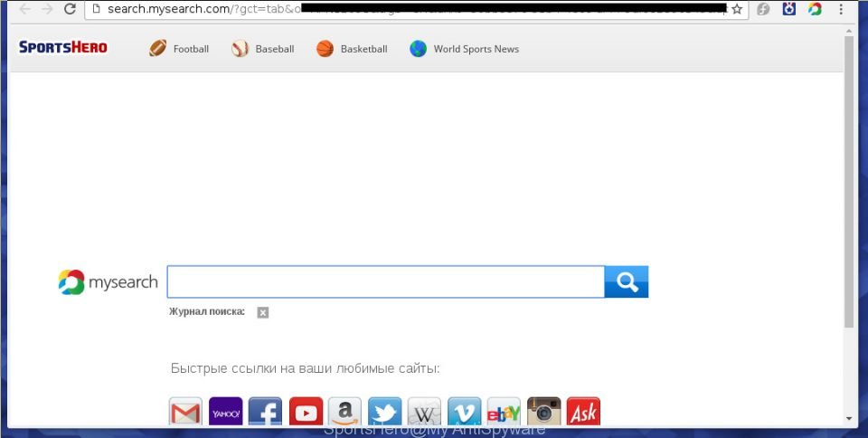Open the Vimeo quick link icon
Screen dimensions: 868x438
465,411
